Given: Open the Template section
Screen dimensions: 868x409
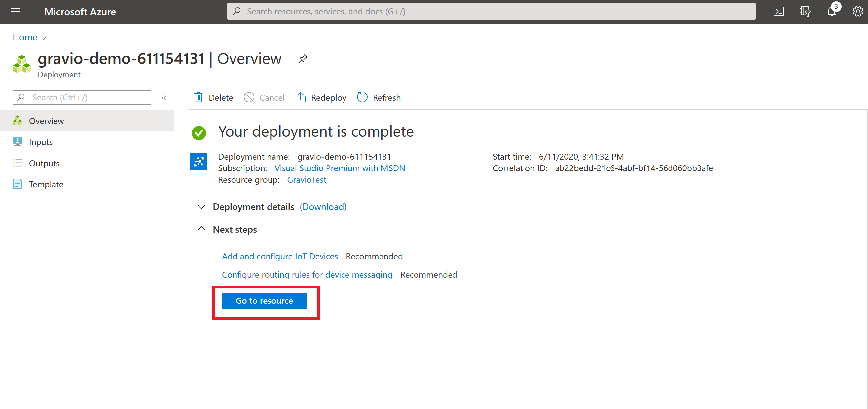Looking at the screenshot, I should pyautogui.click(x=46, y=184).
